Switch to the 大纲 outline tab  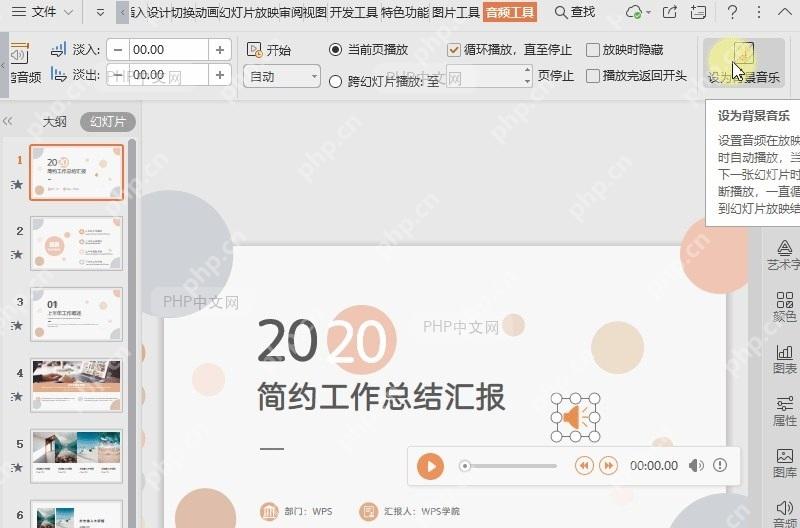(x=55, y=121)
